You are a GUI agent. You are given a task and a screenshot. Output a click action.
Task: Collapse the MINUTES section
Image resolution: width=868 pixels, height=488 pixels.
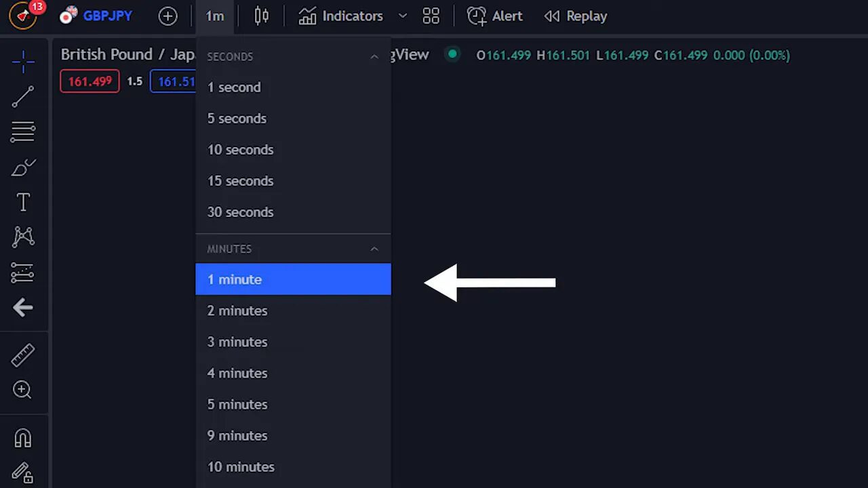coord(374,249)
